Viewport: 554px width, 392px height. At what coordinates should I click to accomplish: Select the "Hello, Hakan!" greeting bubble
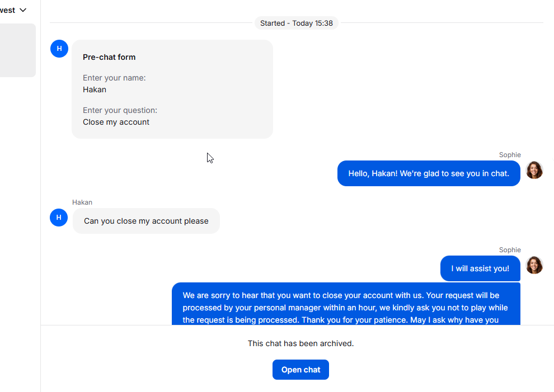point(429,173)
